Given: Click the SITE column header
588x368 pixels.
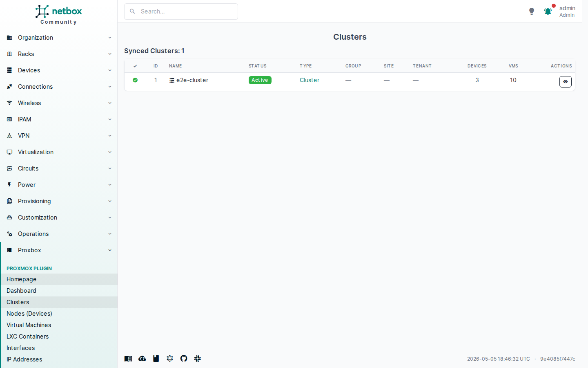Looking at the screenshot, I should (389, 66).
